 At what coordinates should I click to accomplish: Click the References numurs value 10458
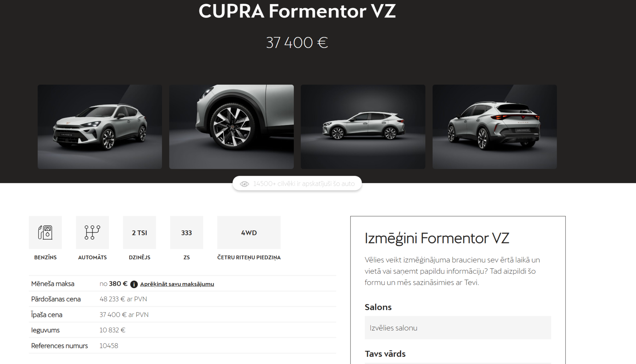pos(109,345)
